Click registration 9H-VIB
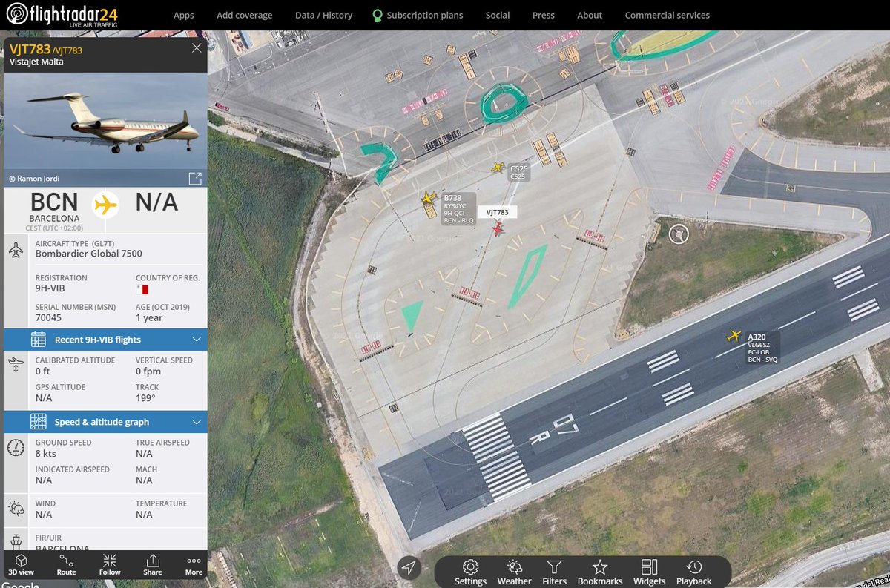 50,290
